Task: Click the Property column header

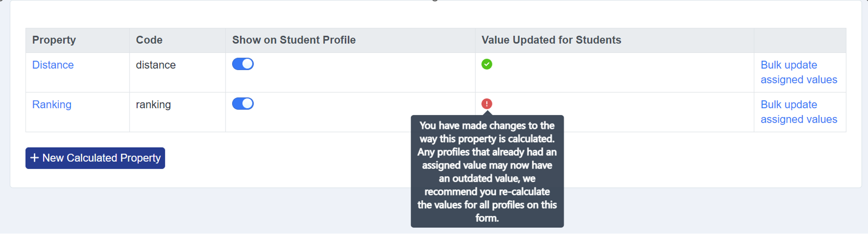Action: coord(54,40)
